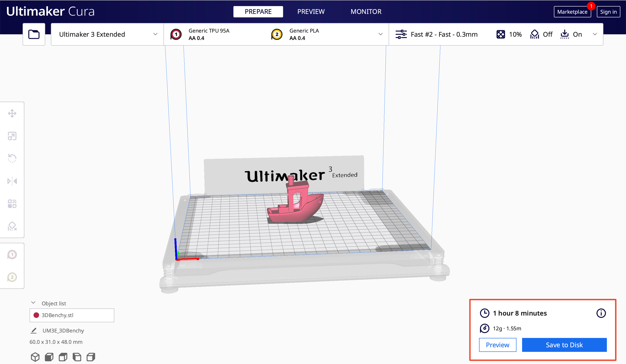The image size is (626, 364).
Task: Click the print settings sliders icon
Action: click(401, 34)
